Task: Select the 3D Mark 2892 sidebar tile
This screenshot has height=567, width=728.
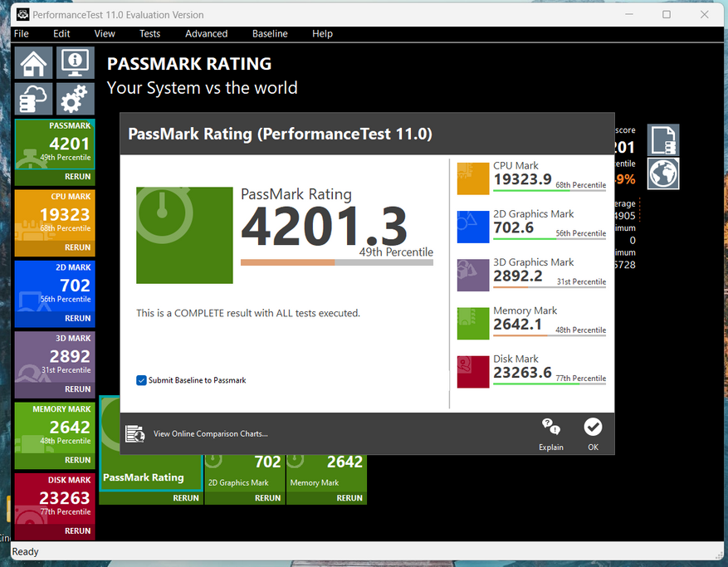Action: point(55,357)
